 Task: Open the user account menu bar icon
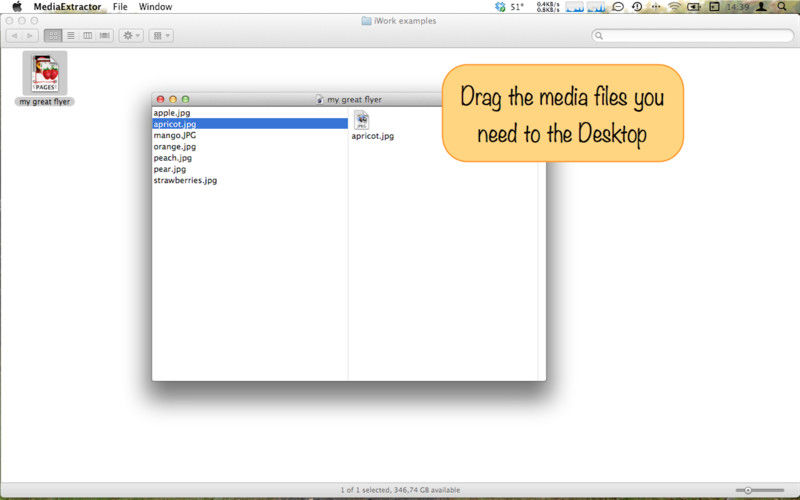[x=762, y=7]
